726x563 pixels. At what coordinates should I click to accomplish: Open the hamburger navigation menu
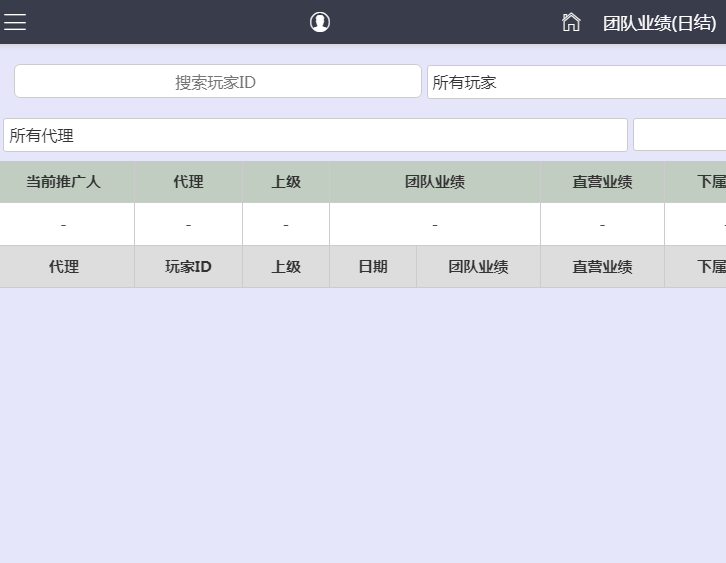pyautogui.click(x=15, y=22)
